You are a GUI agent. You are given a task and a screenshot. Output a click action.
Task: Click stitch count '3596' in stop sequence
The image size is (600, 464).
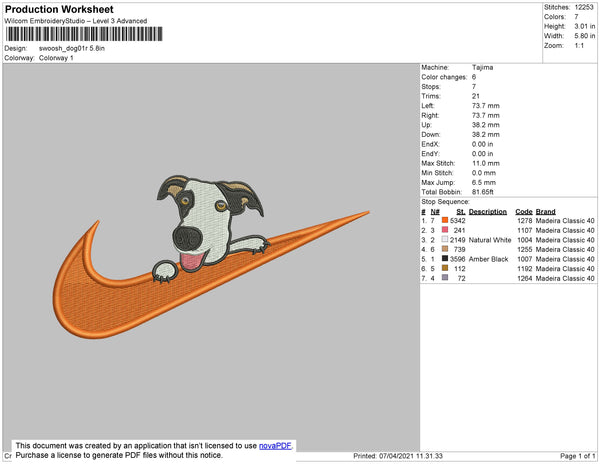coord(458,259)
